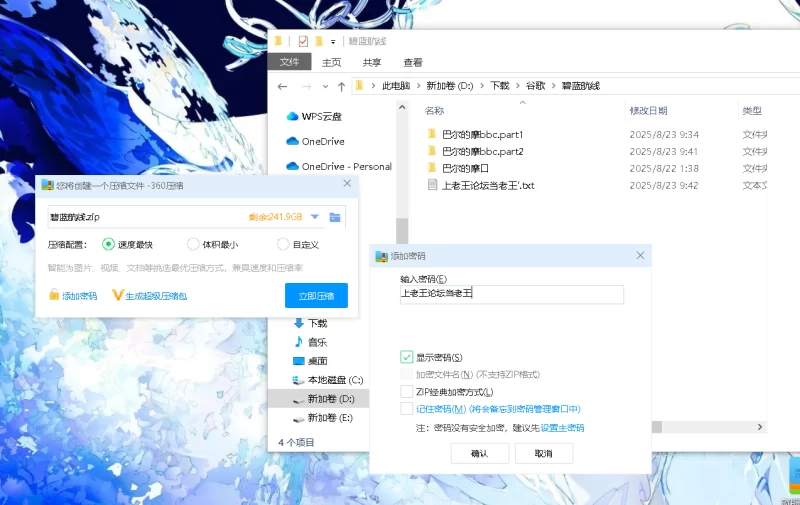Screen dimensions: 800x505
Task: Click the up-arrow navigation icon in Explorer
Action: pos(341,86)
